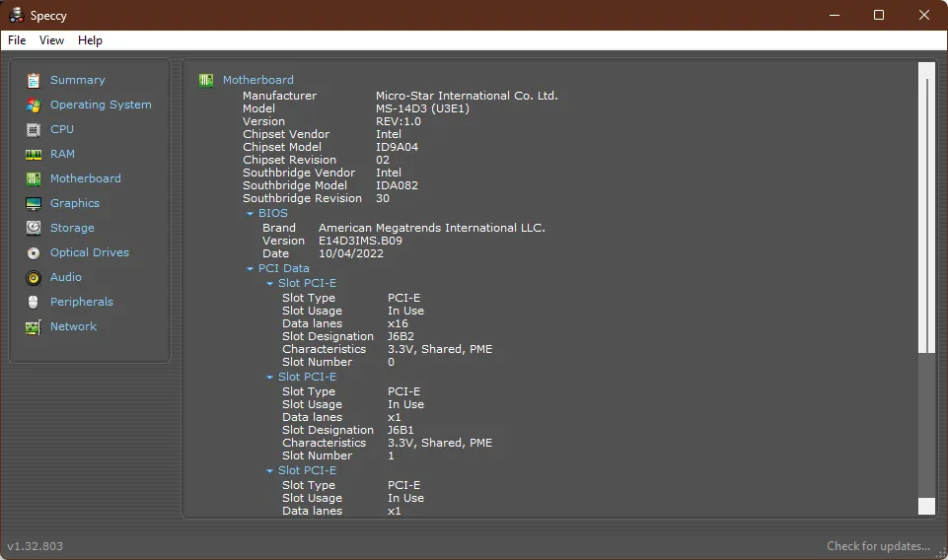Screen dimensions: 948x560
Task: Select the Storage hard drive icon
Action: pyautogui.click(x=34, y=228)
